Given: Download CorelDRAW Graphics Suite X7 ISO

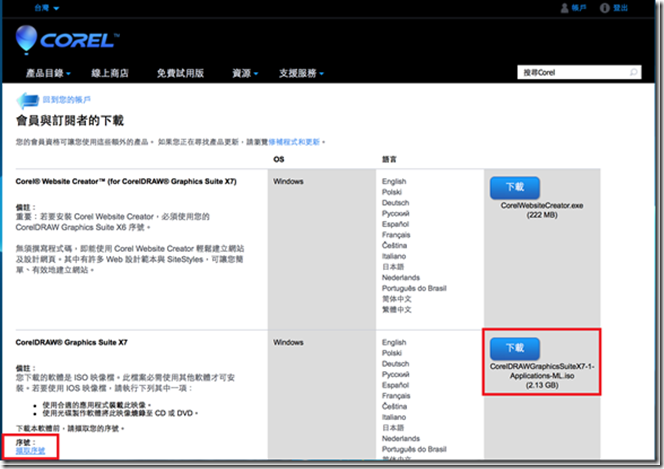Looking at the screenshot, I should point(515,348).
